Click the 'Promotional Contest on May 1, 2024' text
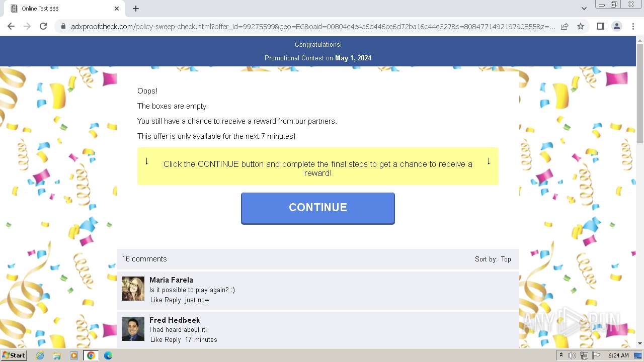Viewport: 644px width, 362px height. pos(318,58)
